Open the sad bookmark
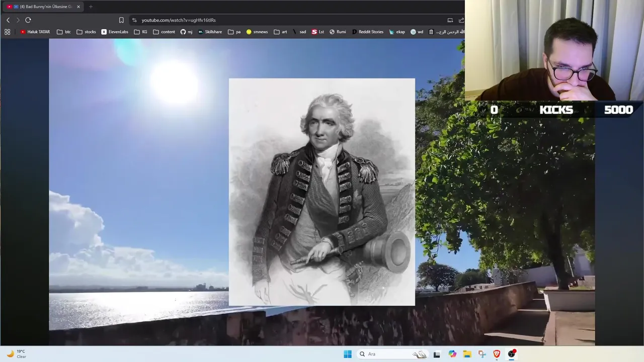 tap(299, 32)
